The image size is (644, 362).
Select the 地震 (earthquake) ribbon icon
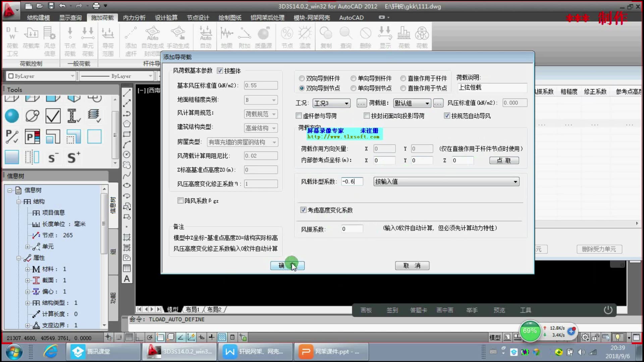[x=226, y=37]
